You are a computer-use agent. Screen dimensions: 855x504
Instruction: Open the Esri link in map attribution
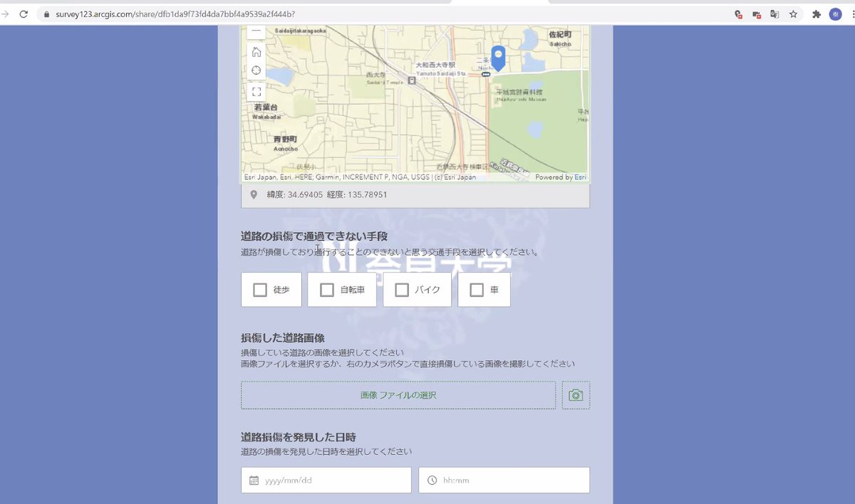[x=581, y=176]
